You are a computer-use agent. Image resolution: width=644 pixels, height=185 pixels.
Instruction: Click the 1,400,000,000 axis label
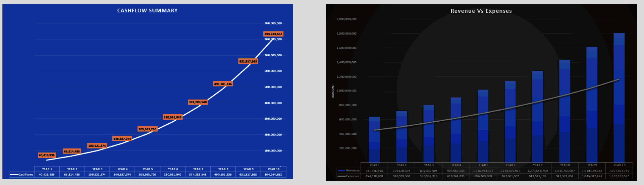pyautogui.click(x=346, y=62)
